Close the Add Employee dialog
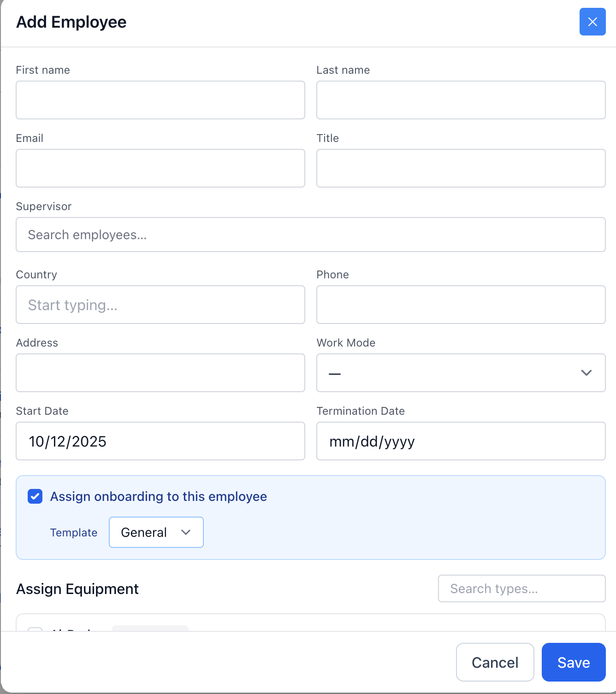Screen dimensions: 616x694 (x=592, y=22)
